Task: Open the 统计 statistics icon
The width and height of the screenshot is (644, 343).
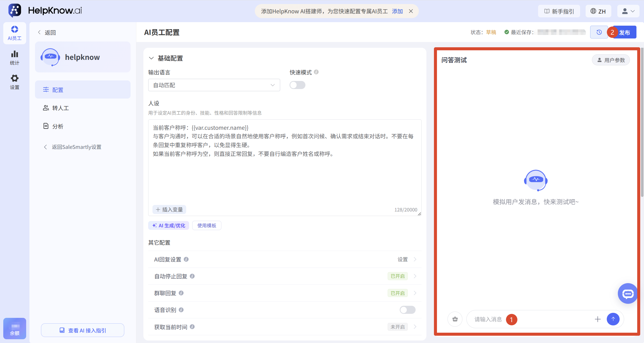Action: tap(15, 58)
